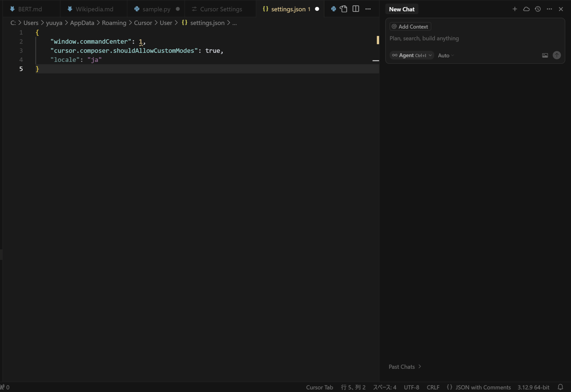Close the chat panel
This screenshot has height=392, width=571.
pyautogui.click(x=561, y=9)
